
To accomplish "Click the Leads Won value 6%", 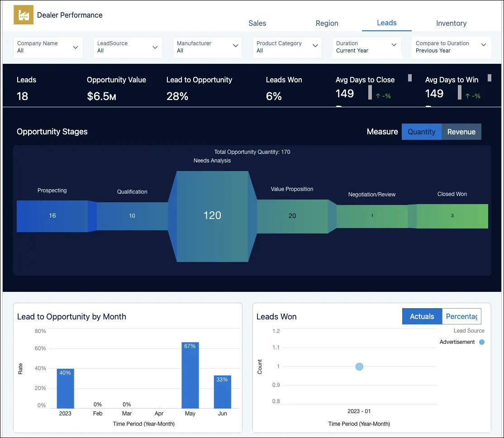I will [274, 96].
